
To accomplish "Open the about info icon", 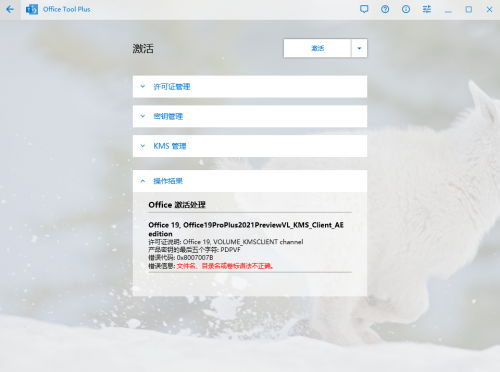I will 406,9.
